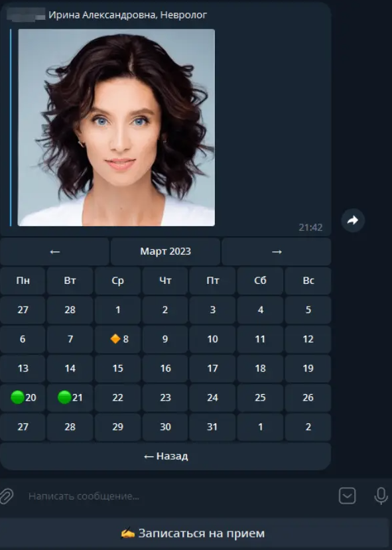The width and height of the screenshot is (392, 550).
Task: Click the Назад back button
Action: click(x=166, y=456)
